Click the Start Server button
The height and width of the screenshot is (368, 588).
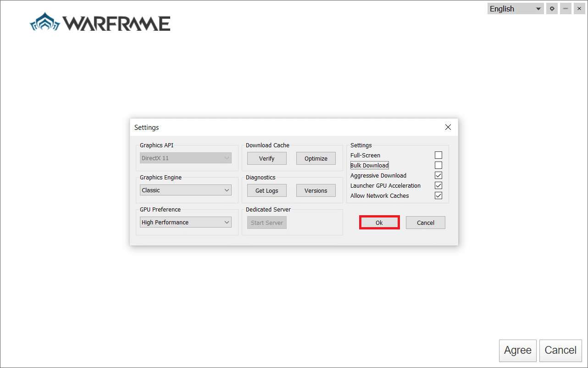click(x=267, y=223)
